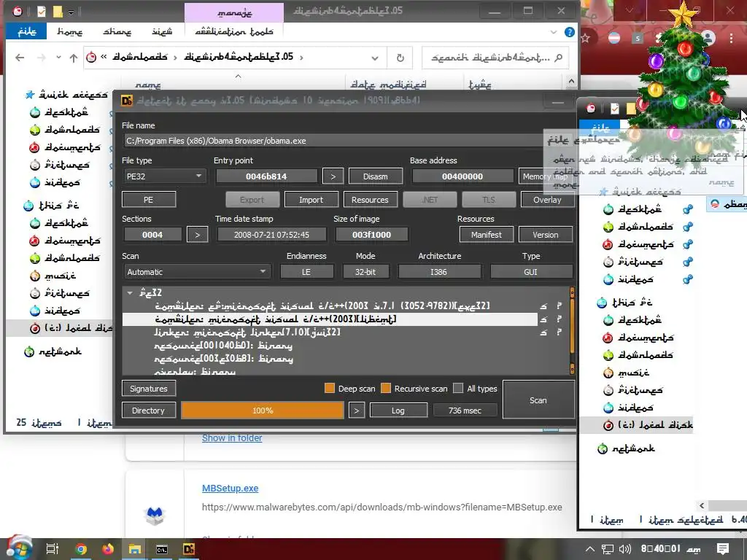
Task: Go back in the die_win64 Explorer window
Action: click(20, 58)
